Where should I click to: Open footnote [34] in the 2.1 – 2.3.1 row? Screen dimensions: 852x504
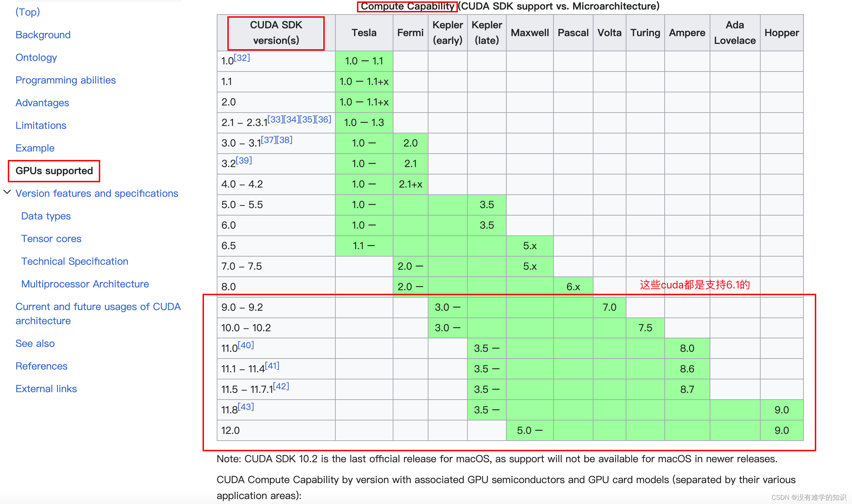click(x=291, y=119)
